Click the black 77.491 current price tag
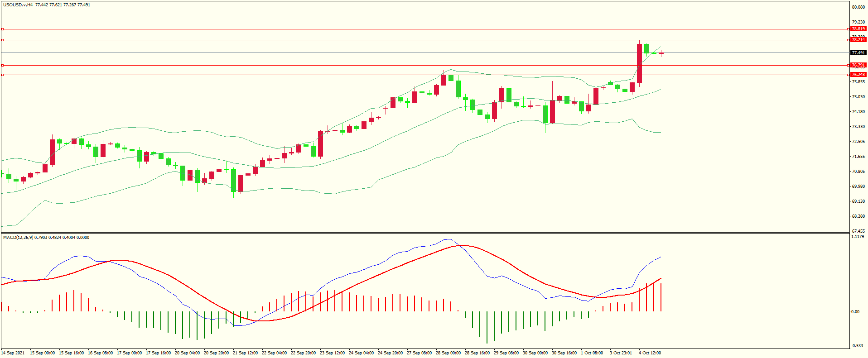Viewport: 868px width, 358px height. pos(858,53)
